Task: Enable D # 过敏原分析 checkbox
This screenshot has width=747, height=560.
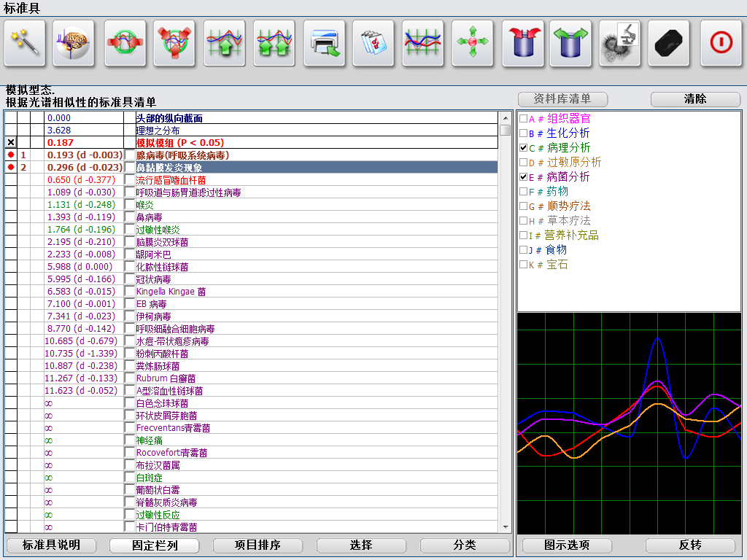Action: [x=524, y=163]
